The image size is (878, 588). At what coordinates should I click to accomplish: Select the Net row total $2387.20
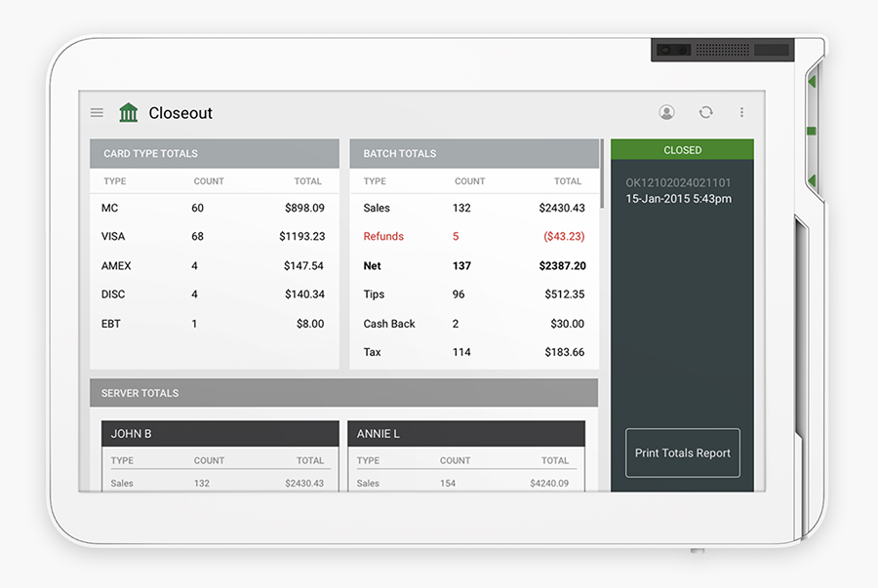coord(562,266)
